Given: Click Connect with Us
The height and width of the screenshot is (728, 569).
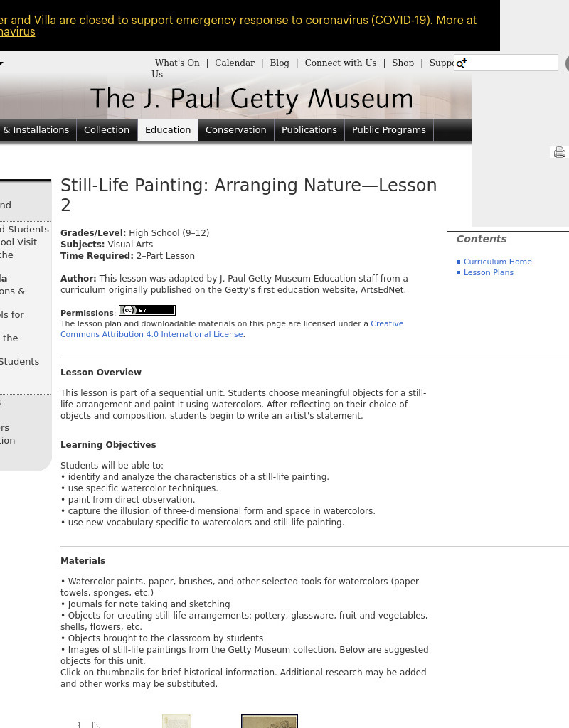Looking at the screenshot, I should click(x=340, y=63).
